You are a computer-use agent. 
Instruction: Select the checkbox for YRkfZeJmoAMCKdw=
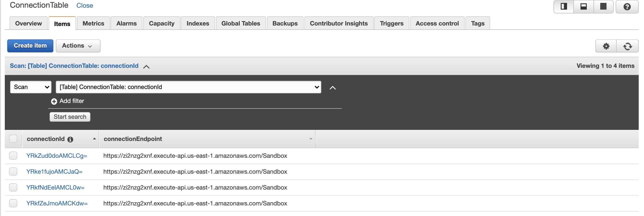13,203
